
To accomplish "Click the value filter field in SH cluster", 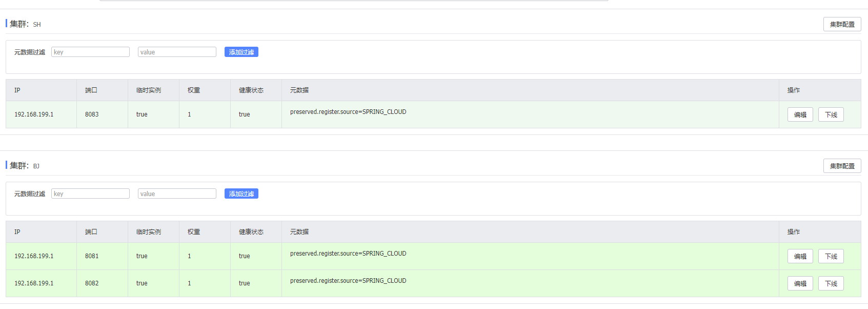I will coord(177,52).
